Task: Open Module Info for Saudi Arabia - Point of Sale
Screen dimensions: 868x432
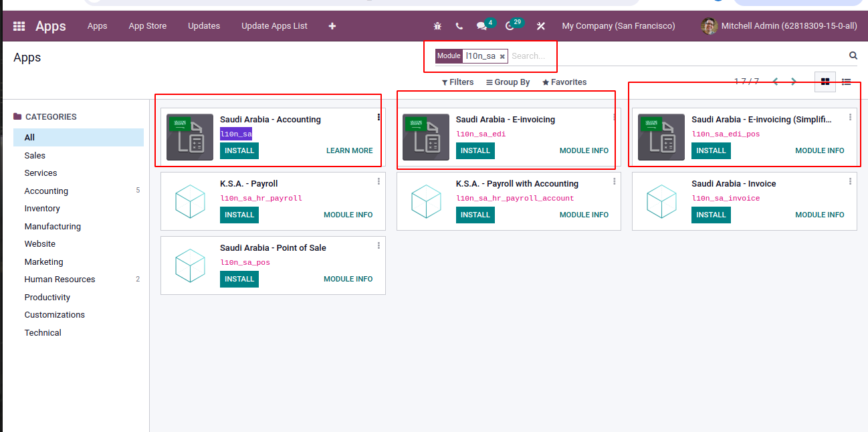Action: [x=348, y=279]
